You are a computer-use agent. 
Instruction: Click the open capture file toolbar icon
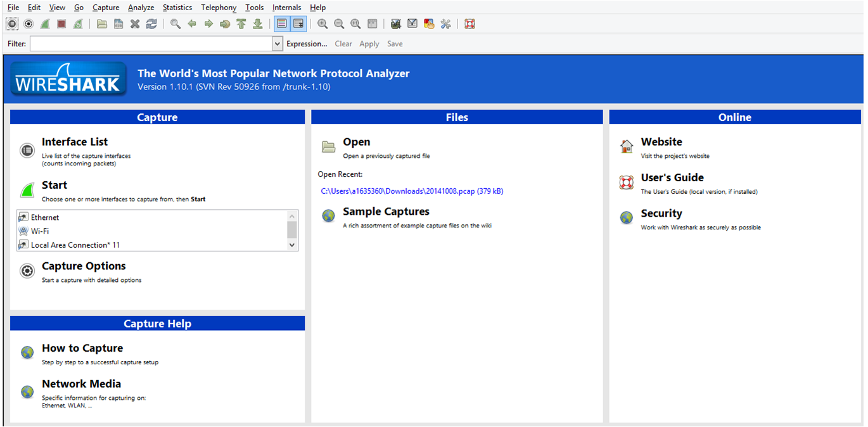[102, 24]
